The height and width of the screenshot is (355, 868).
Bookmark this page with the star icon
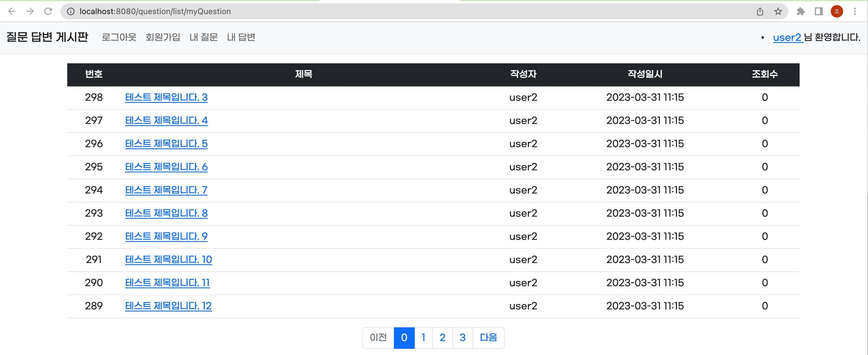(778, 12)
